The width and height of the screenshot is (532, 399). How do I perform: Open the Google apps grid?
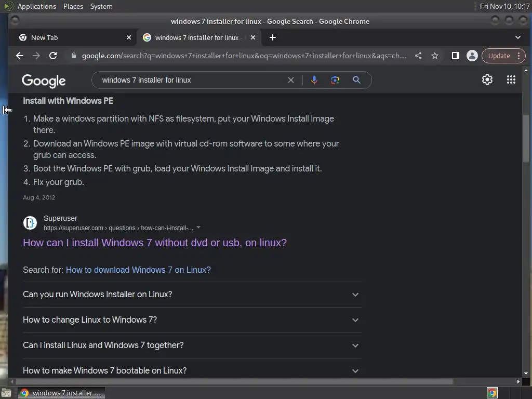pyautogui.click(x=511, y=79)
